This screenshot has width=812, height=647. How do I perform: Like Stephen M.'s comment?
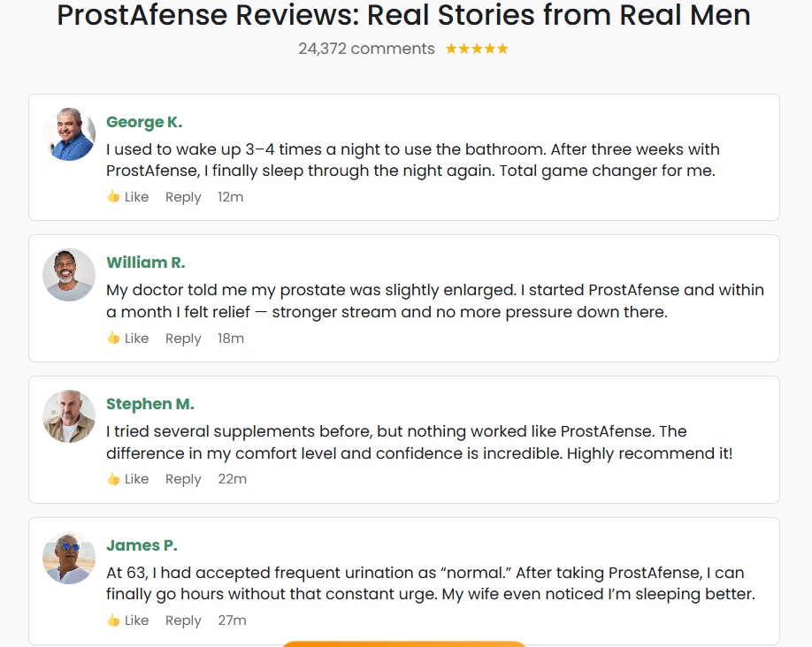pyautogui.click(x=128, y=479)
